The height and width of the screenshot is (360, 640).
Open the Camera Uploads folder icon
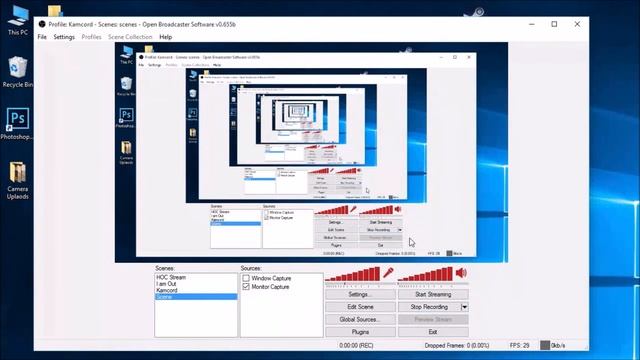[x=18, y=180]
